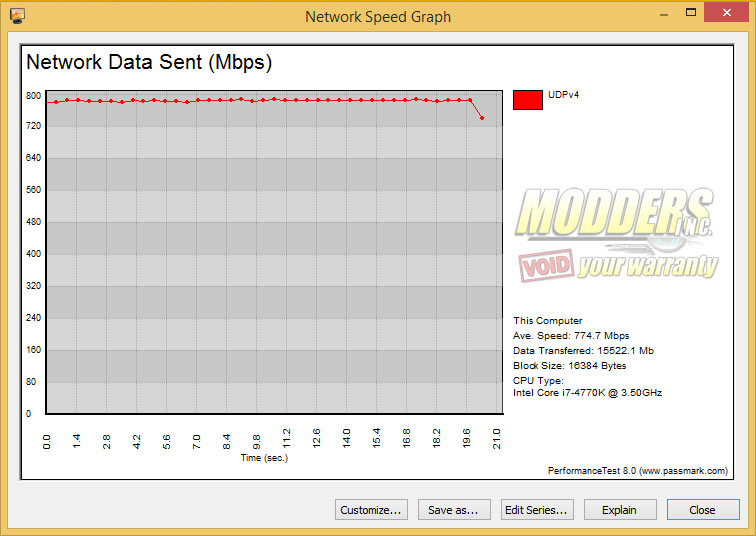756x536 pixels.
Task: Click the Time (sec.) axis label
Action: (264, 458)
